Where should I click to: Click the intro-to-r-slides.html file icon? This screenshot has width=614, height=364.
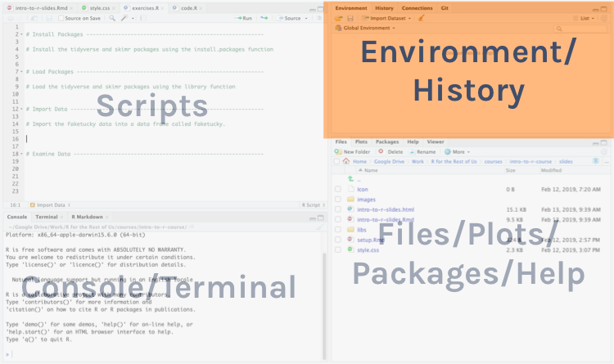[x=350, y=209]
